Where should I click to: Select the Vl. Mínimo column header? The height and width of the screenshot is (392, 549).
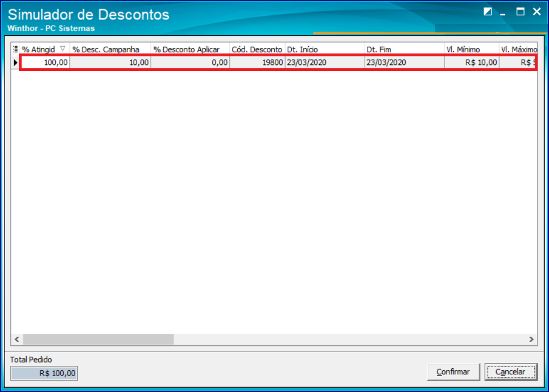pos(472,49)
